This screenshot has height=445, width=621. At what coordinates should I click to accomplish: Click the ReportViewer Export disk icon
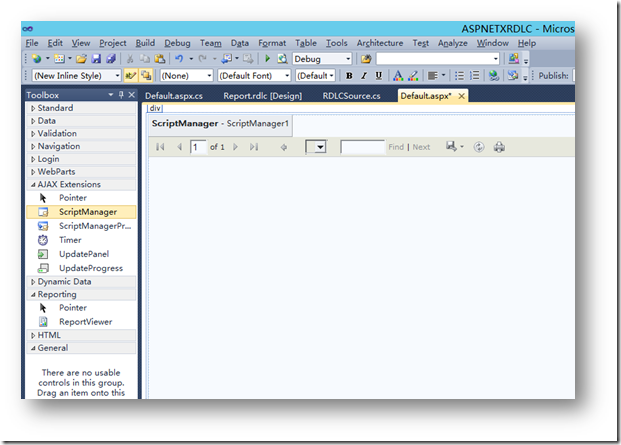tap(451, 146)
